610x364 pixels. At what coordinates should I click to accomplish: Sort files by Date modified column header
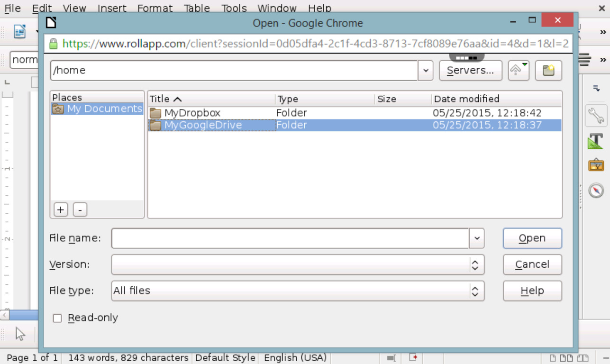(x=497, y=99)
